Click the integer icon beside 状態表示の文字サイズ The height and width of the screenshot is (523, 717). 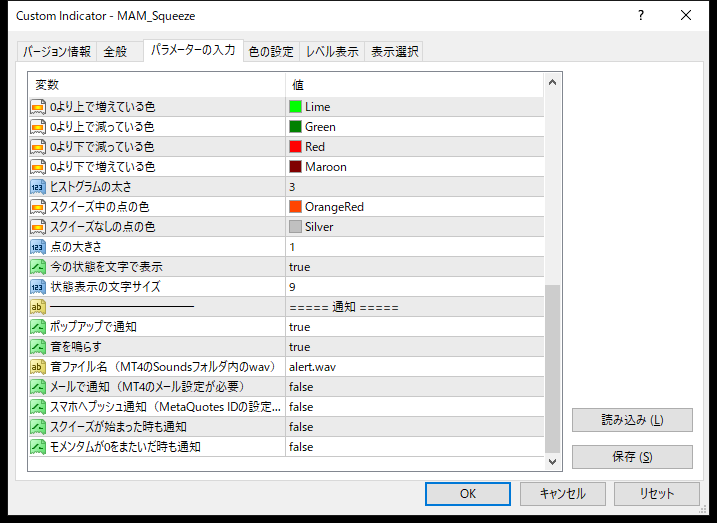[38, 287]
